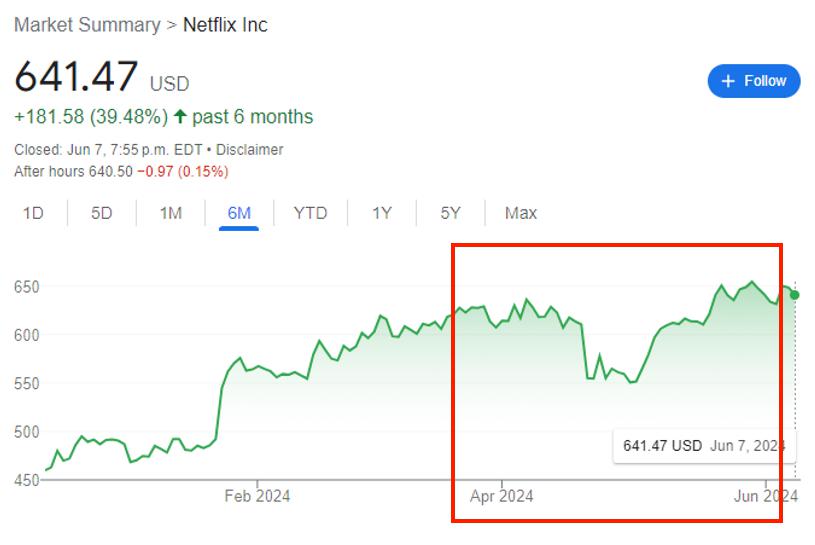Click the 641.47 USD price tooltip

tap(703, 445)
